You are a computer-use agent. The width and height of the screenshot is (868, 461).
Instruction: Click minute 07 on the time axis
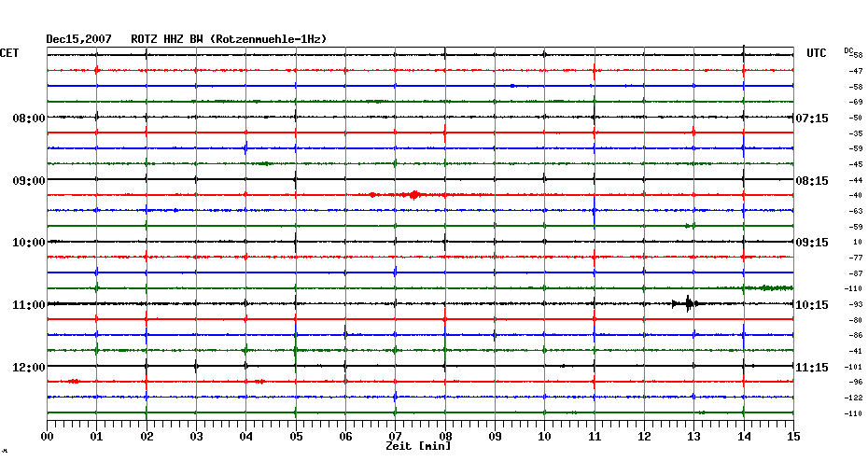(395, 437)
